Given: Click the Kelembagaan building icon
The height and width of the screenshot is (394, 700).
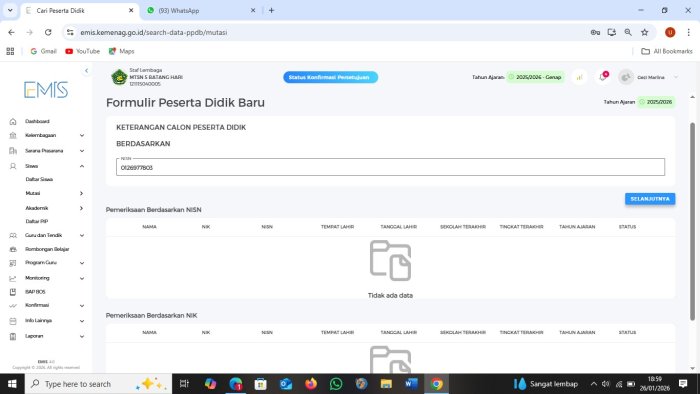Looking at the screenshot, I should [13, 135].
